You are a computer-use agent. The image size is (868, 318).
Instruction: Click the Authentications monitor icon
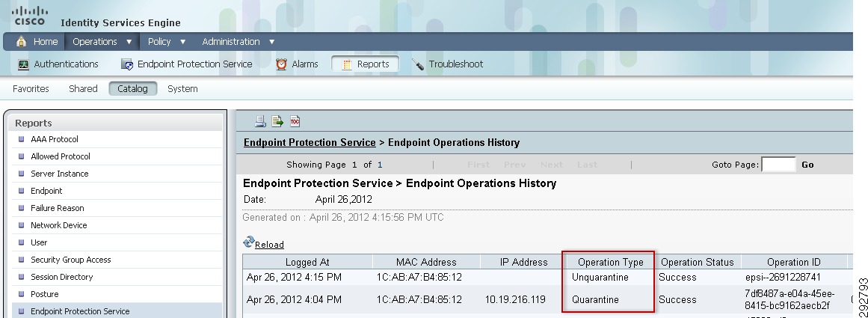(x=23, y=64)
